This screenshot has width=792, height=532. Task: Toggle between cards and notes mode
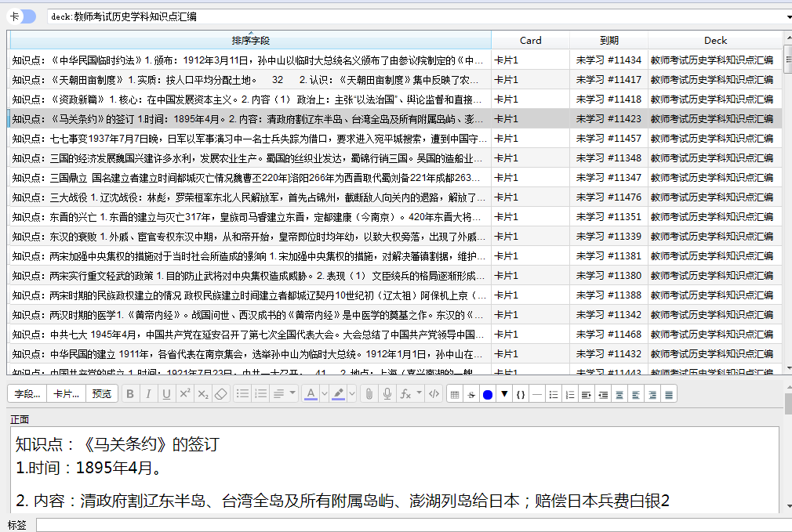pyautogui.click(x=22, y=16)
